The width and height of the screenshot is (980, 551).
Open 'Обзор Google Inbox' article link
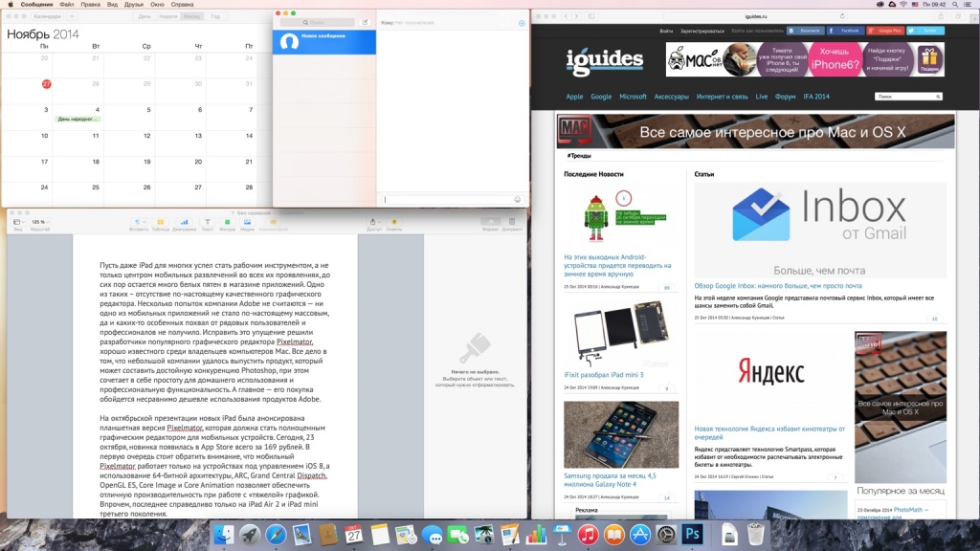coord(777,286)
